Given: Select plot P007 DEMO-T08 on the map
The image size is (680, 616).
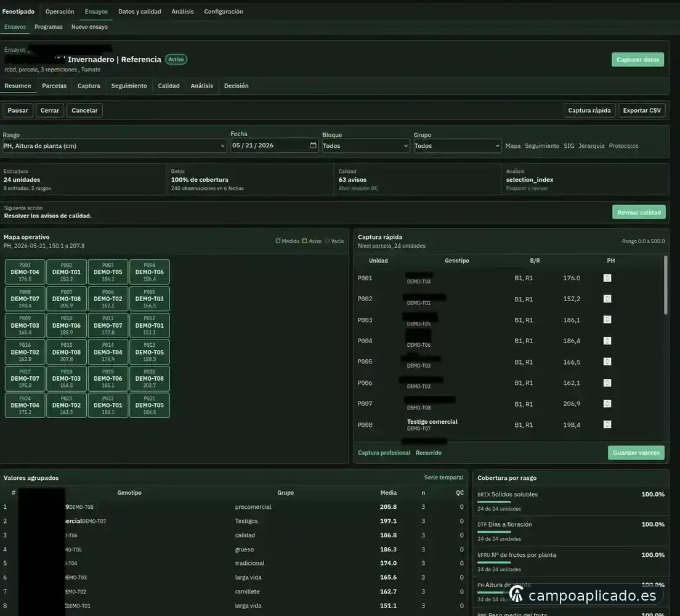Looking at the screenshot, I should (x=67, y=299).
